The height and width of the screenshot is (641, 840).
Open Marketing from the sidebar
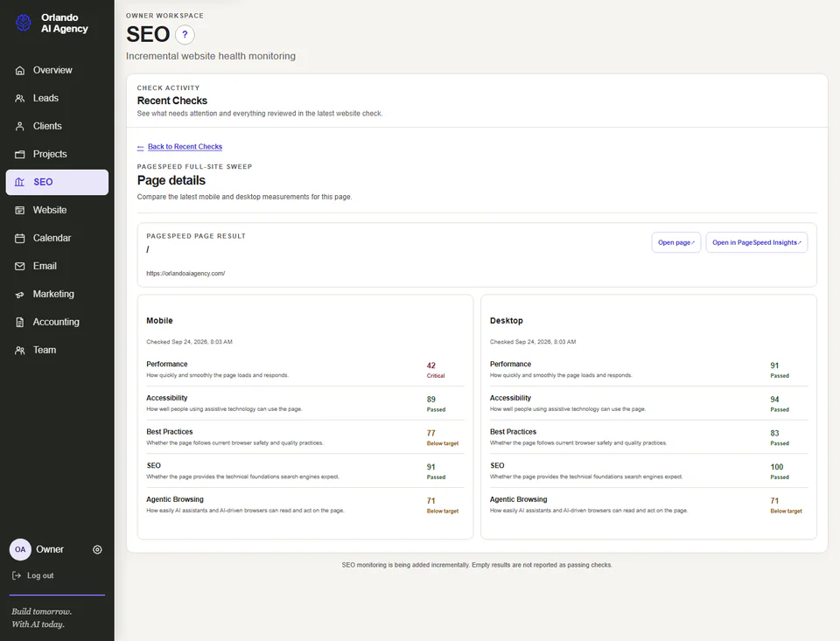click(53, 294)
